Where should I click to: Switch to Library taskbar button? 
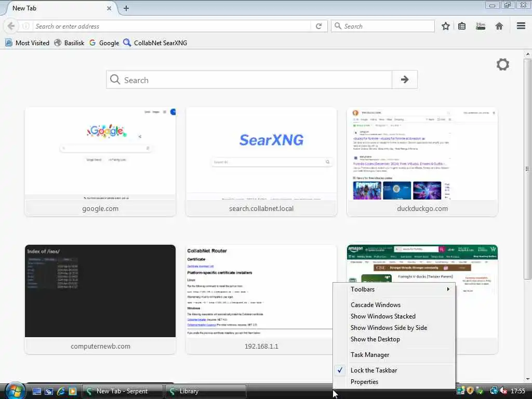tap(206, 391)
